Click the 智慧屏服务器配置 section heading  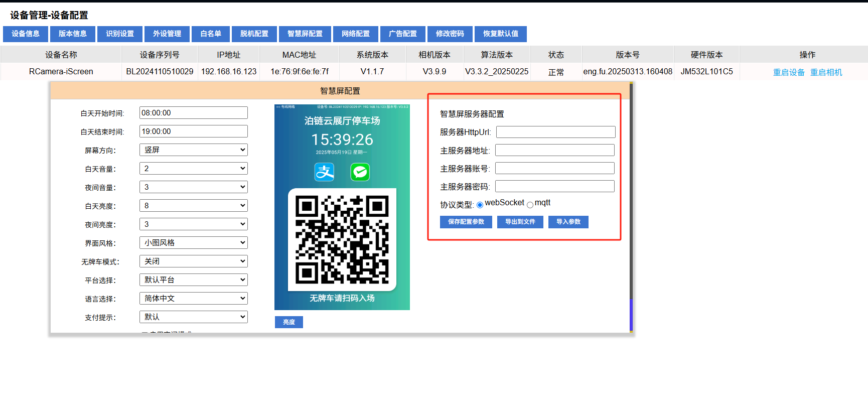pos(472,114)
